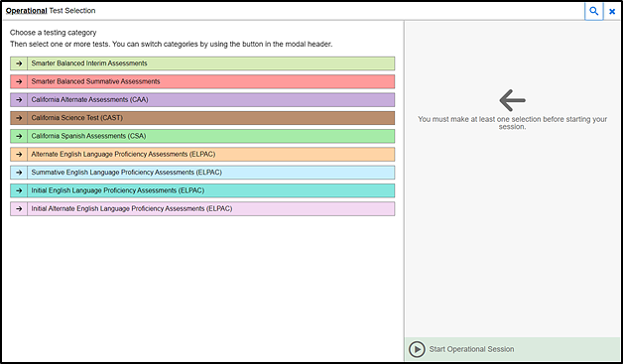Click the underlined Operational label in header
The height and width of the screenshot is (364, 623).
pyautogui.click(x=26, y=11)
